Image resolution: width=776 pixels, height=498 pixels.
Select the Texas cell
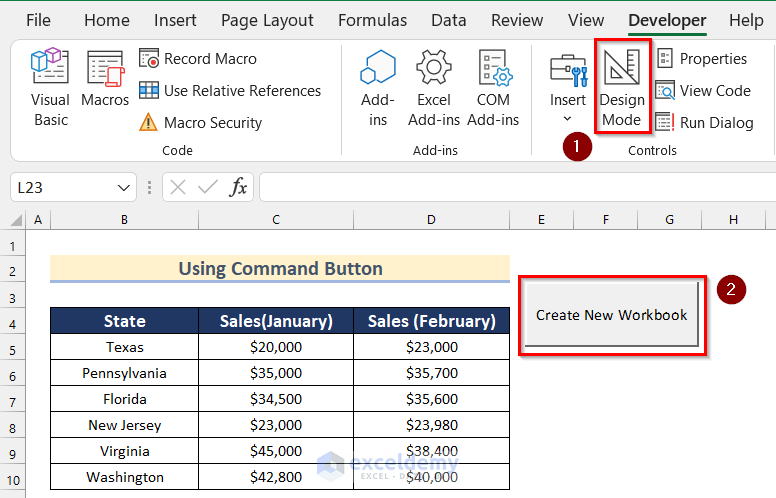click(x=125, y=347)
